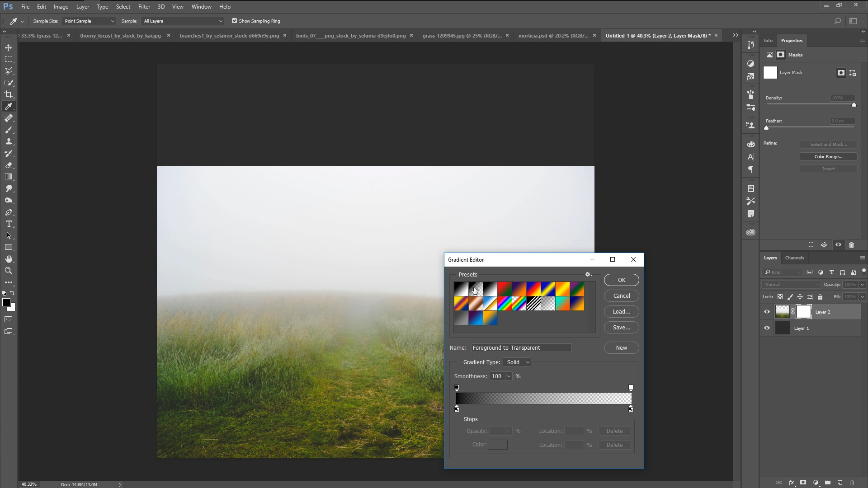Switch to morticia.psd document tab
Screen dimensions: 868x488
pos(553,36)
